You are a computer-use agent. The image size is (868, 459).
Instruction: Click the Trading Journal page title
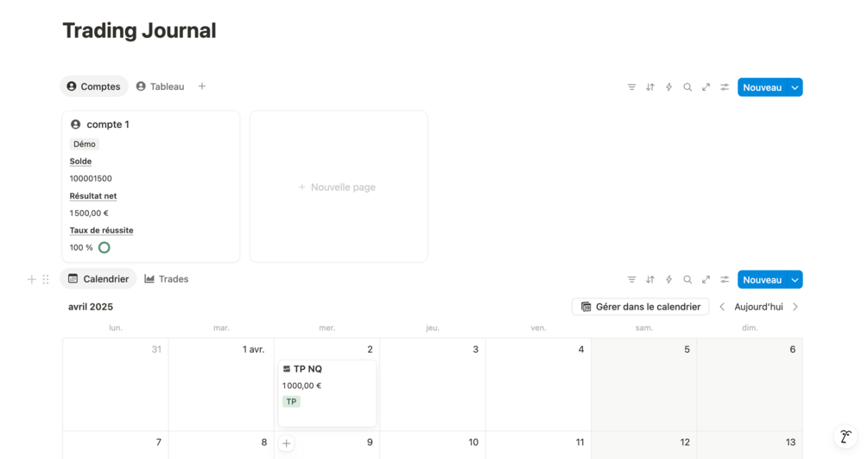139,30
